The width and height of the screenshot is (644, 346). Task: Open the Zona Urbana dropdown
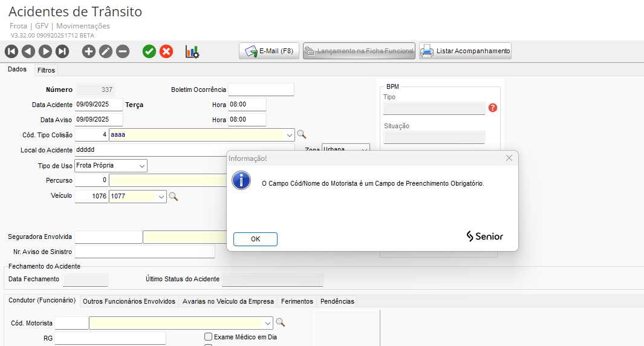[x=364, y=149]
